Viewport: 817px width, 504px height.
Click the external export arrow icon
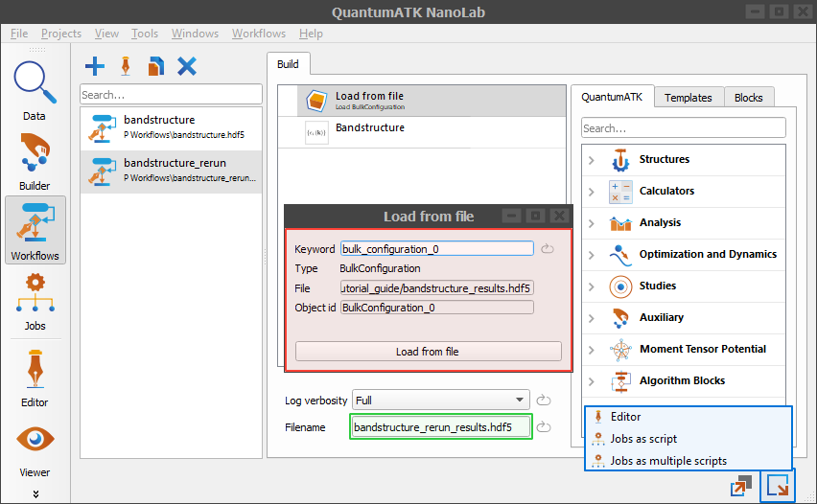[741, 487]
